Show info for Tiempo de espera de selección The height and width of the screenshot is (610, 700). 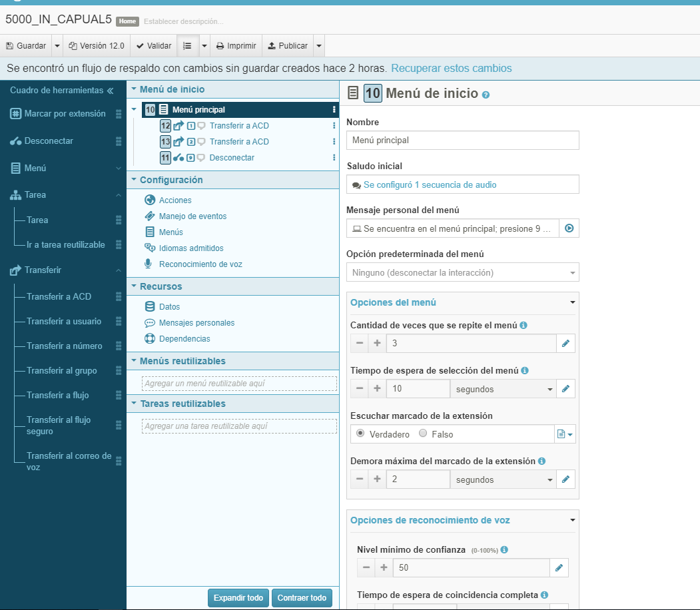pos(525,371)
